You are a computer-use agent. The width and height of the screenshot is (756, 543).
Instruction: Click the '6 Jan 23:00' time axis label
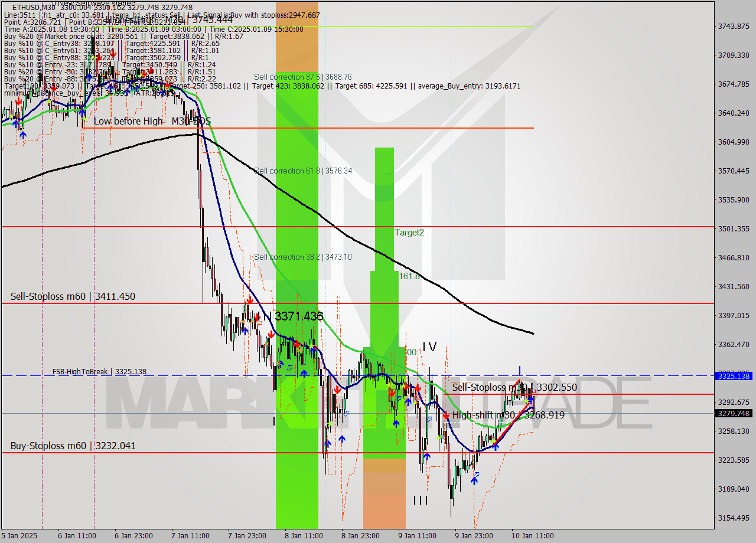coord(133,536)
